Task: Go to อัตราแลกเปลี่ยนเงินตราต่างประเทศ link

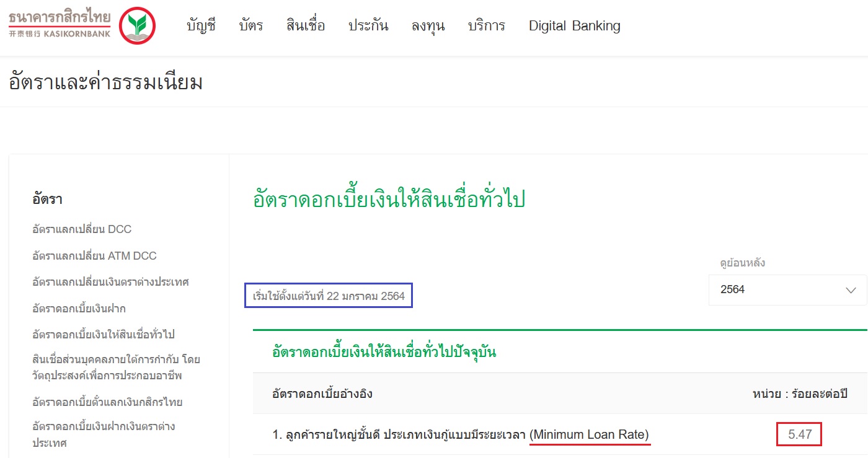Action: [x=110, y=282]
